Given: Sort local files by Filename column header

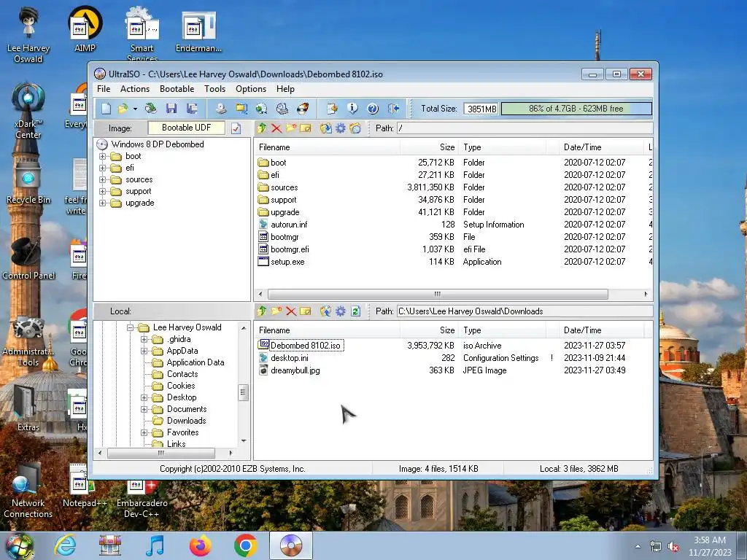Looking at the screenshot, I should click(327, 330).
